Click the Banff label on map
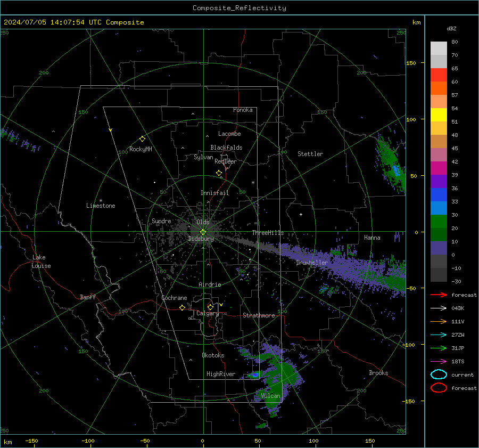This screenshot has width=479, height=448. (88, 297)
